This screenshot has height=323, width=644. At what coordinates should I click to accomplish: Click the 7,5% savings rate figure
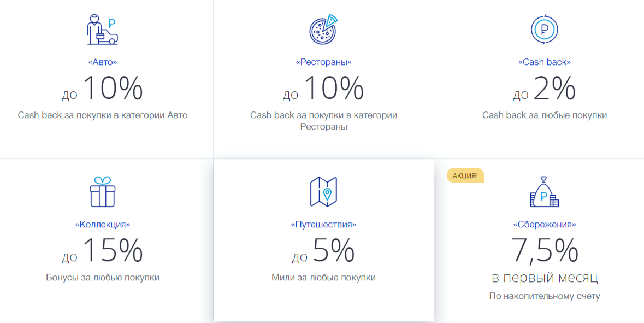(544, 251)
